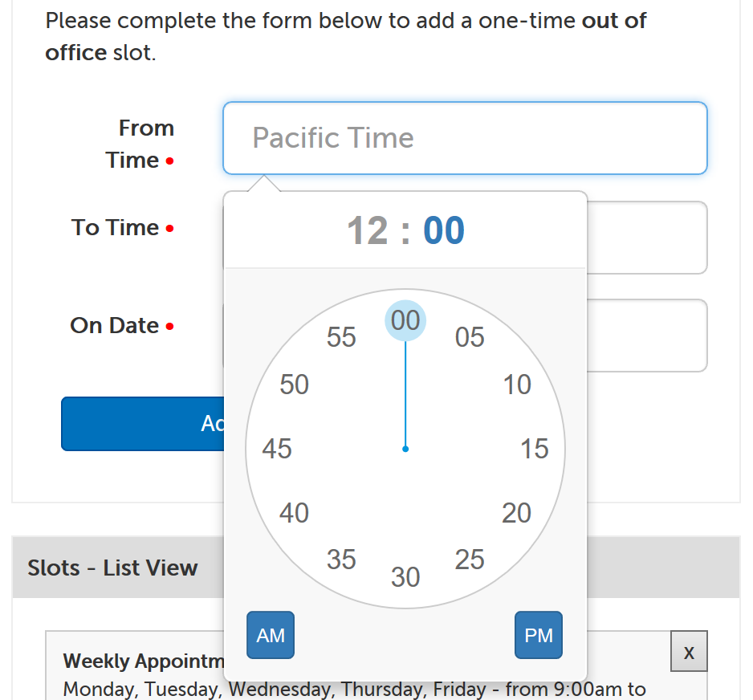Select 15 minutes on the clock dial
The image size is (753, 700).
(535, 448)
